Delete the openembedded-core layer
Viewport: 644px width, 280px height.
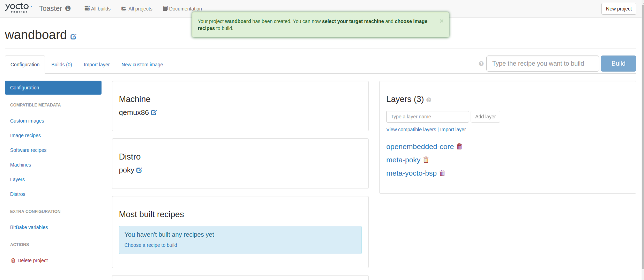459,147
